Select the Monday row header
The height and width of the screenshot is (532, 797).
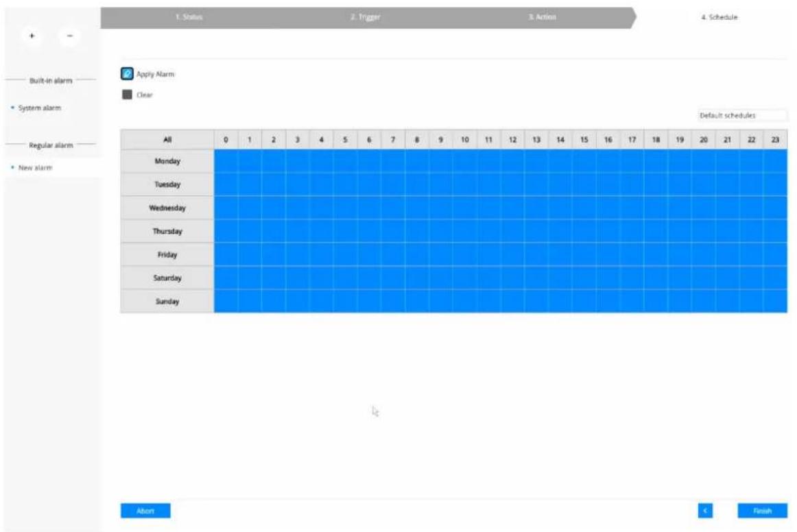(x=167, y=161)
